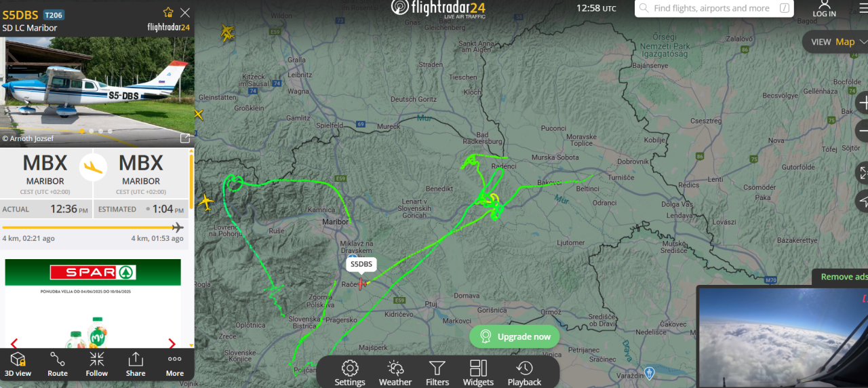Open the More options menu
The width and height of the screenshot is (868, 388).
coord(175,364)
